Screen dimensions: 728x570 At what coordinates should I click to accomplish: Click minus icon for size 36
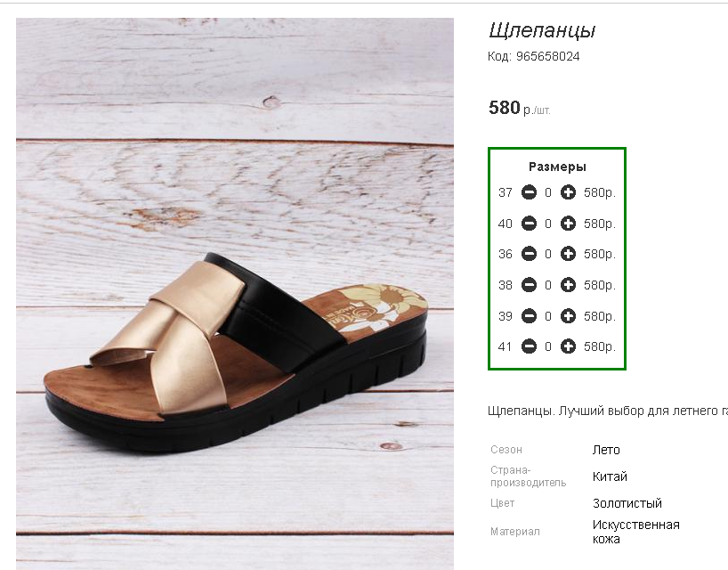[529, 254]
